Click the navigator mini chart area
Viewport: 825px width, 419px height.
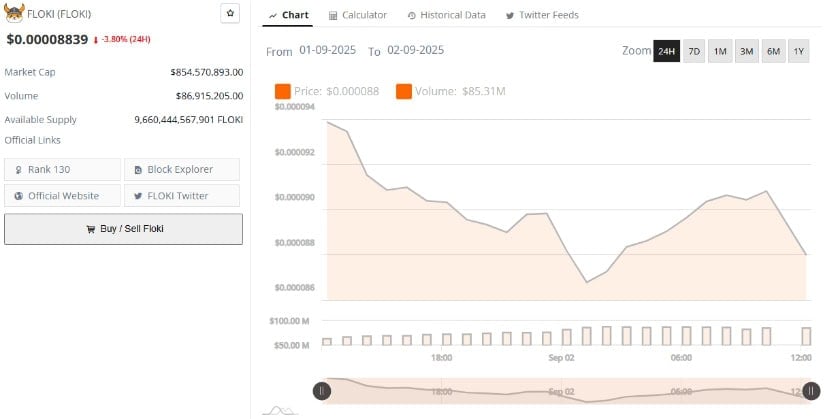566,391
